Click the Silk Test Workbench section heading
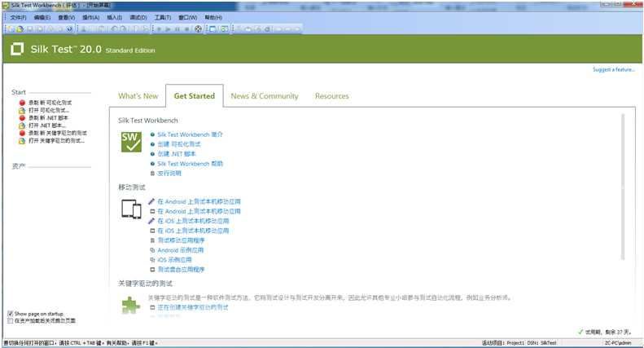644x348 pixels. [148, 121]
